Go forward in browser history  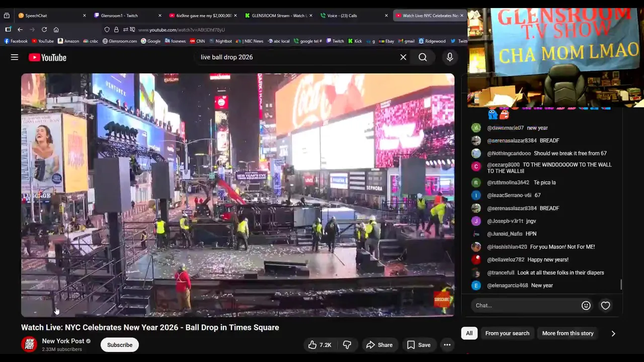click(32, 30)
